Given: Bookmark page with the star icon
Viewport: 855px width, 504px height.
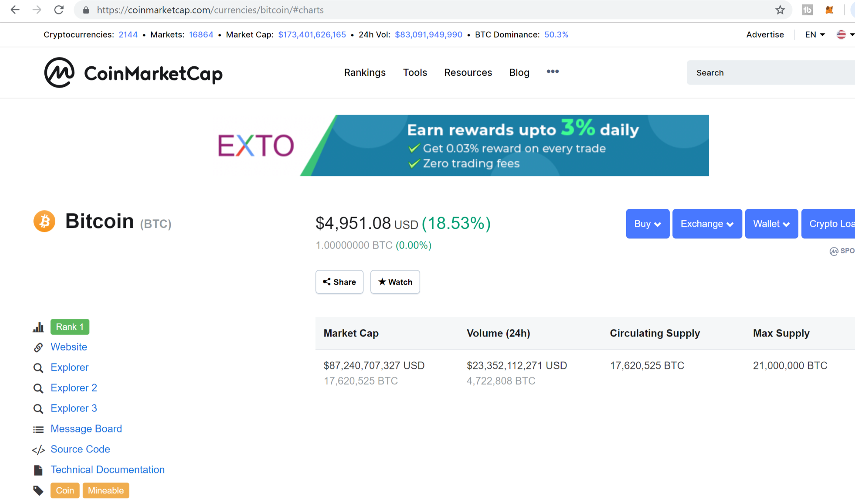Looking at the screenshot, I should point(780,10).
